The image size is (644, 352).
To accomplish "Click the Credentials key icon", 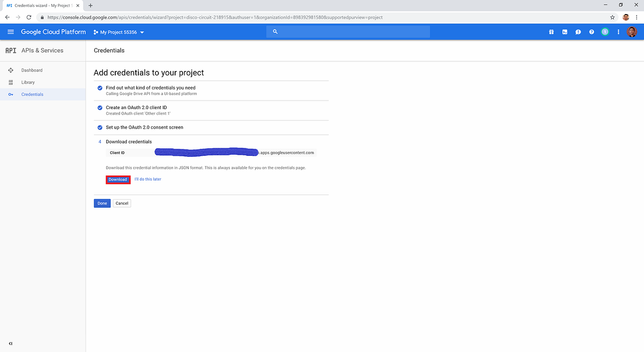I will coord(11,94).
